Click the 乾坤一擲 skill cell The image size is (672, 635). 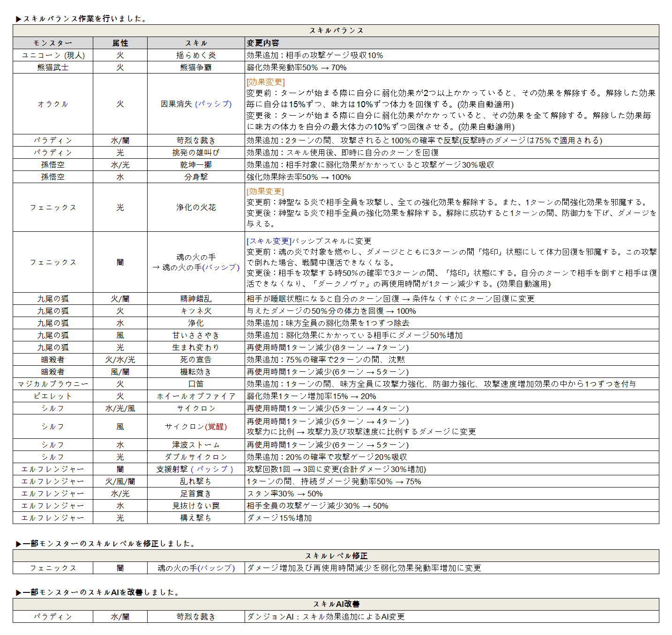pyautogui.click(x=196, y=165)
